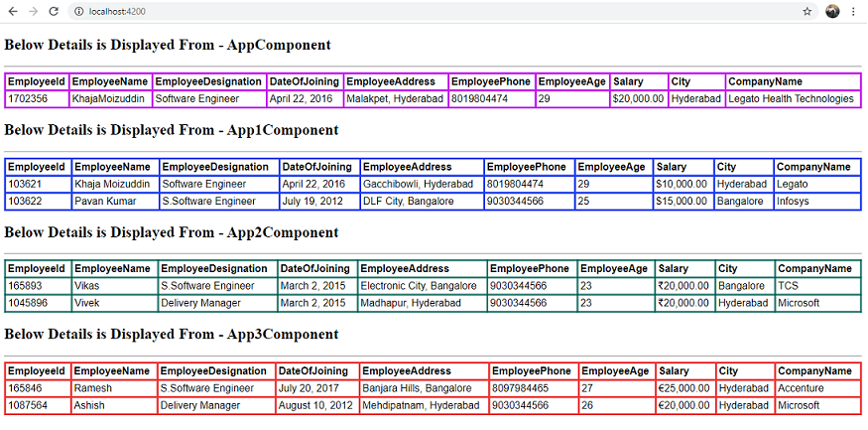Click Delivery Manager in Vivek's row
Viewport: 868px width, 430px height.
coord(201,303)
